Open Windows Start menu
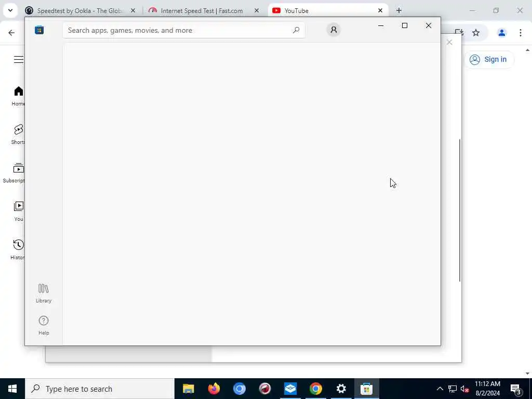The image size is (532, 399). (12, 389)
